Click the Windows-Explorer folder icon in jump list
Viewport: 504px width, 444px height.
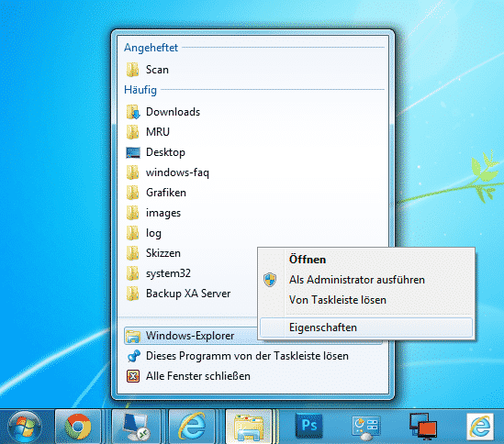133,336
